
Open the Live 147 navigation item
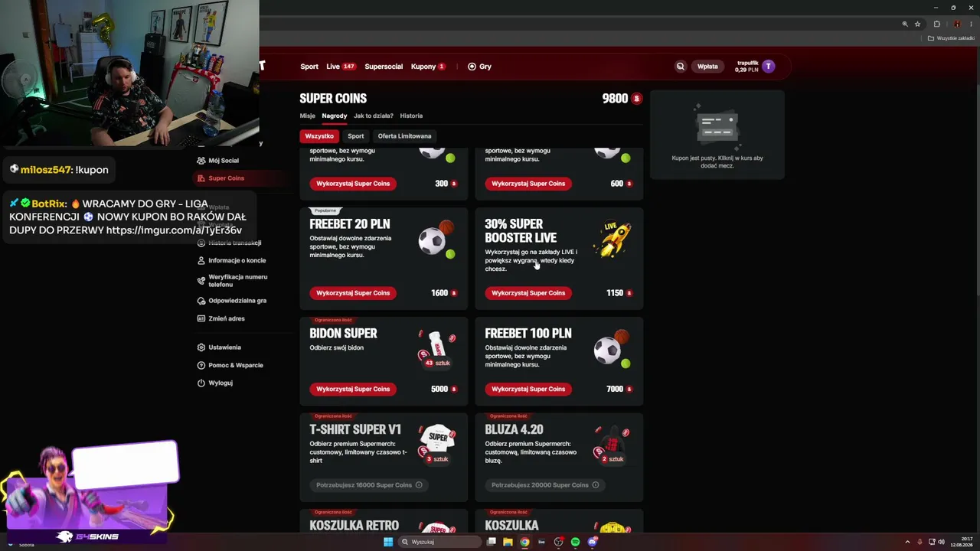pos(341,67)
